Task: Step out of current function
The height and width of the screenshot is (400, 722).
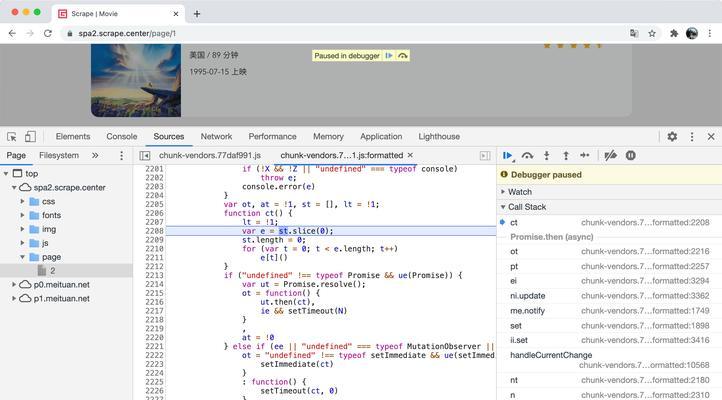Action: [566, 156]
